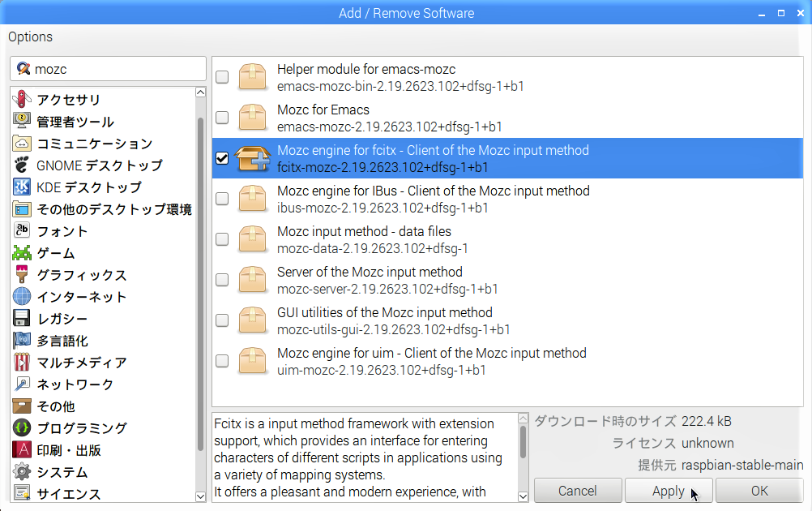Open the アクセサリ category icon
The image size is (812, 511).
pos(22,99)
